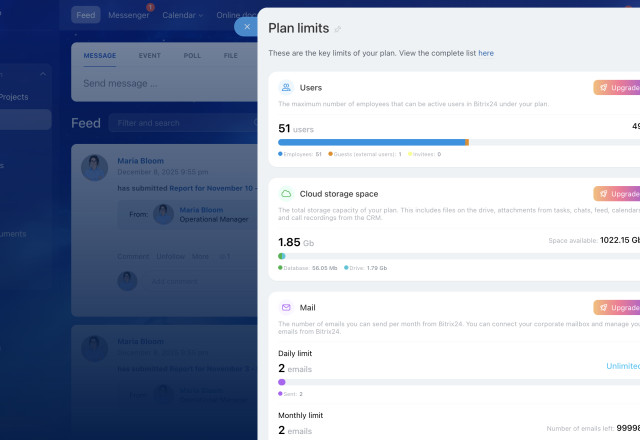Click the Cloud storage space cloud icon
The height and width of the screenshot is (440, 640).
(x=286, y=193)
